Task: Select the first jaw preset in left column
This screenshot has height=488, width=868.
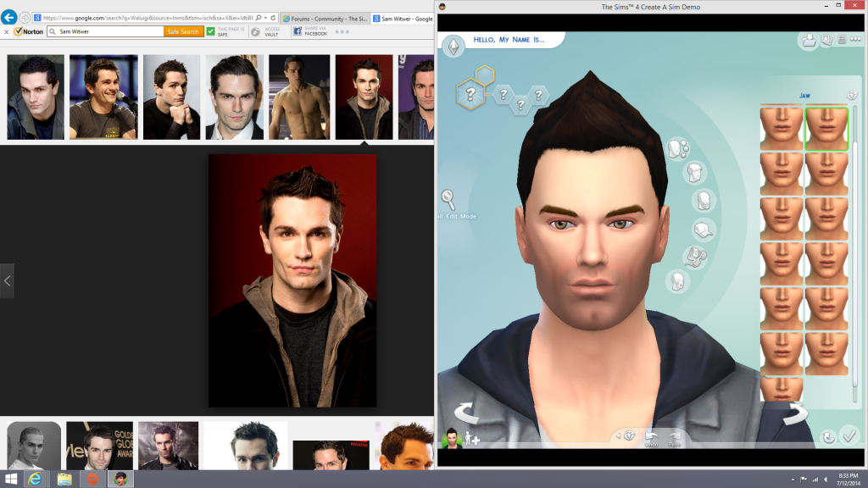Action: click(x=781, y=129)
